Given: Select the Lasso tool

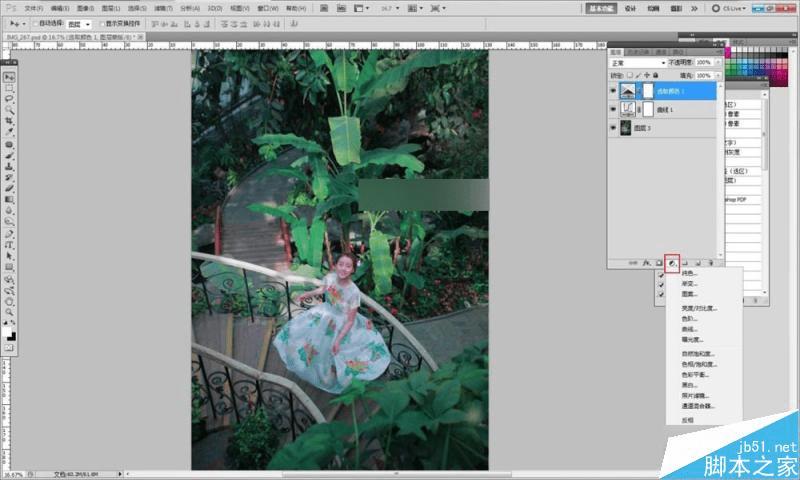Looking at the screenshot, I should (x=10, y=99).
